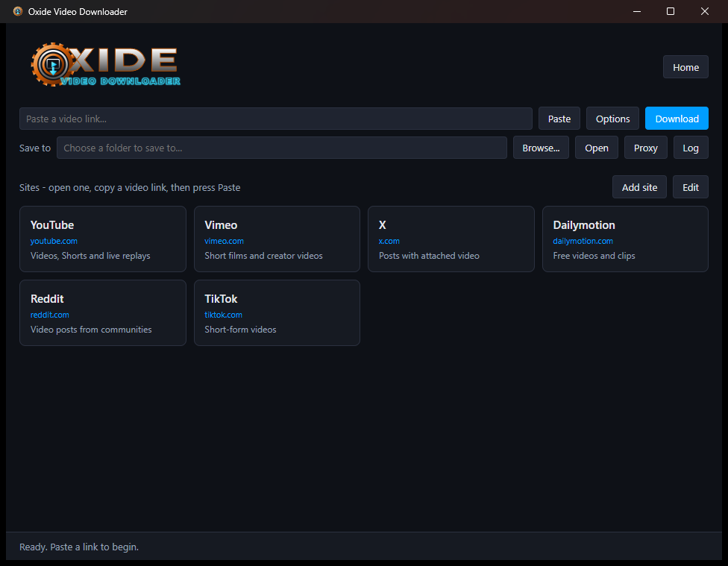Edit the sites list
Screen dimensions: 728x566
pyautogui.click(x=691, y=187)
